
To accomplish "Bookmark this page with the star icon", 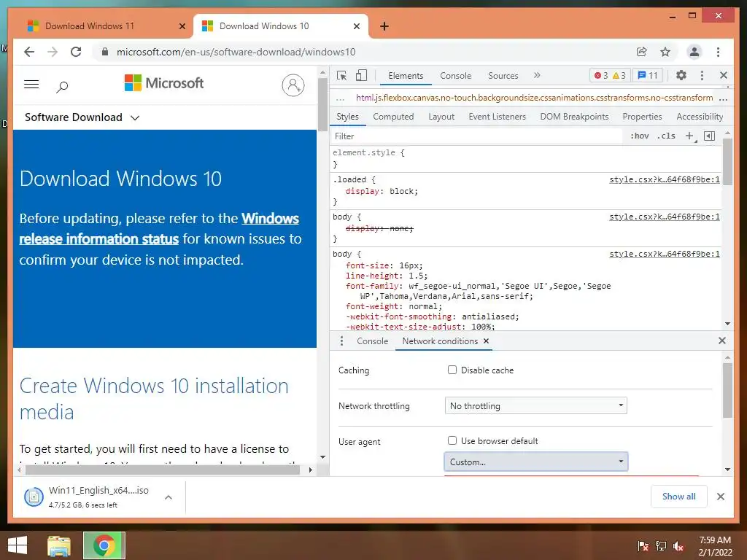I will tap(665, 52).
